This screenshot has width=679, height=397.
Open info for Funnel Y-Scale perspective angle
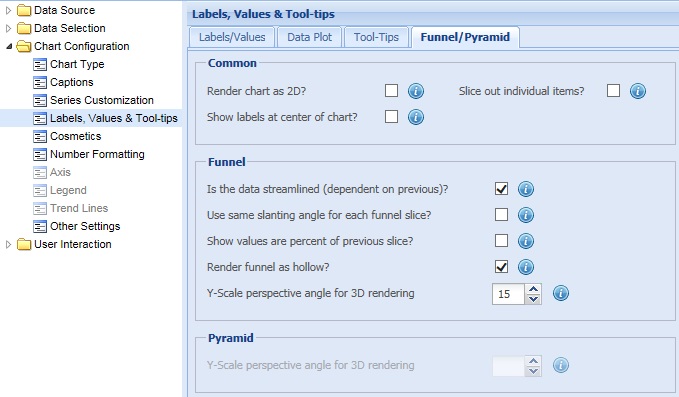click(561, 293)
